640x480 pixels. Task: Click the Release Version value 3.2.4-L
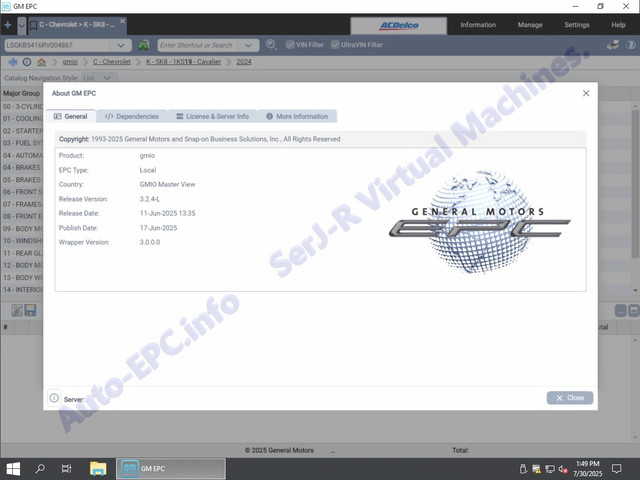pos(150,199)
